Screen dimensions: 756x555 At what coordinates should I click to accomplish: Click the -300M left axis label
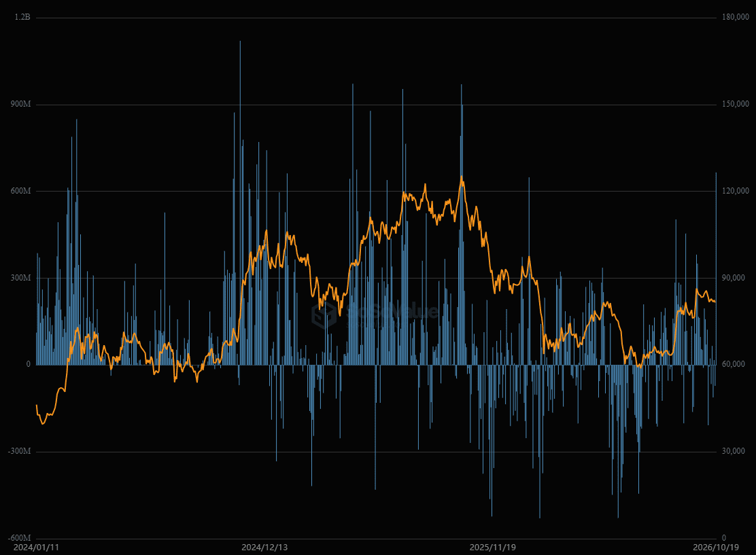click(x=19, y=452)
